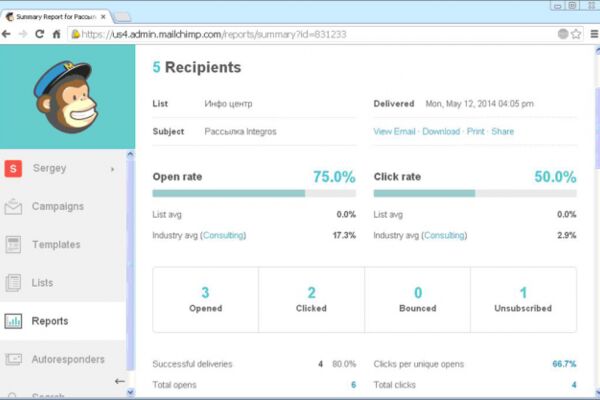The width and height of the screenshot is (600, 400).
Task: Click the 2 Clicked stat box
Action: click(311, 300)
